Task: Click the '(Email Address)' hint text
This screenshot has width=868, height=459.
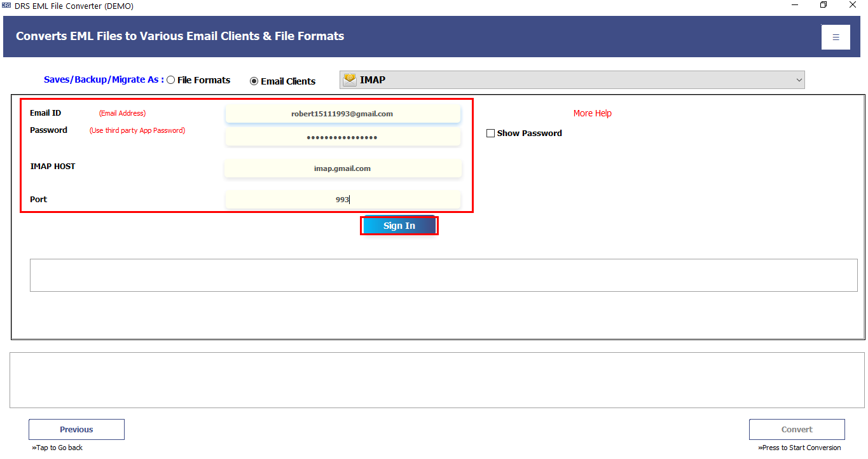Action: tap(123, 113)
